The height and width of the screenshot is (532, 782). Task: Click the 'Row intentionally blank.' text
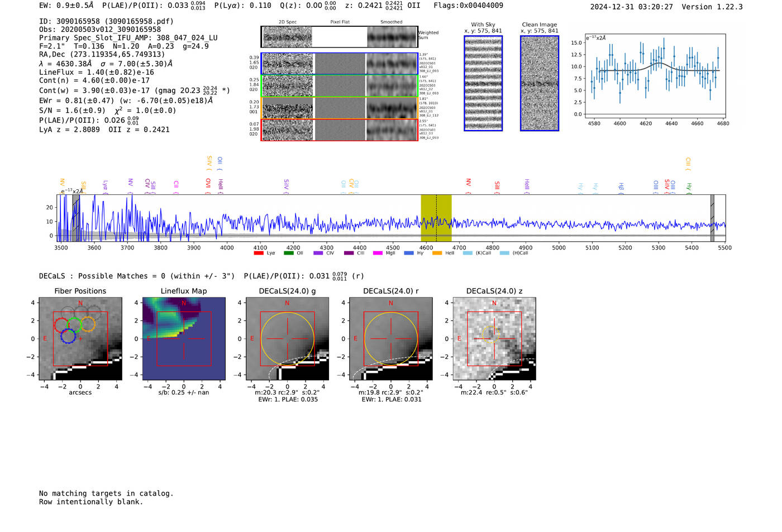[x=91, y=502]
